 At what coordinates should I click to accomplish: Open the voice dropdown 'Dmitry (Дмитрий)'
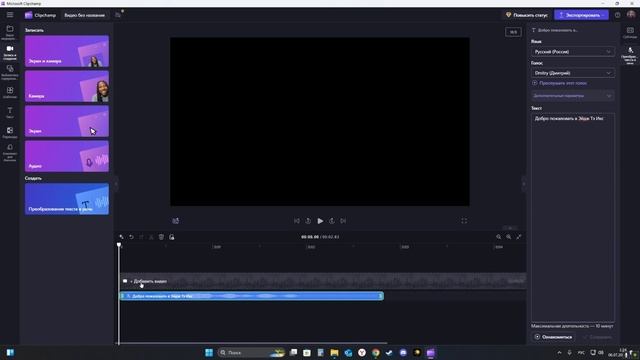tap(573, 73)
